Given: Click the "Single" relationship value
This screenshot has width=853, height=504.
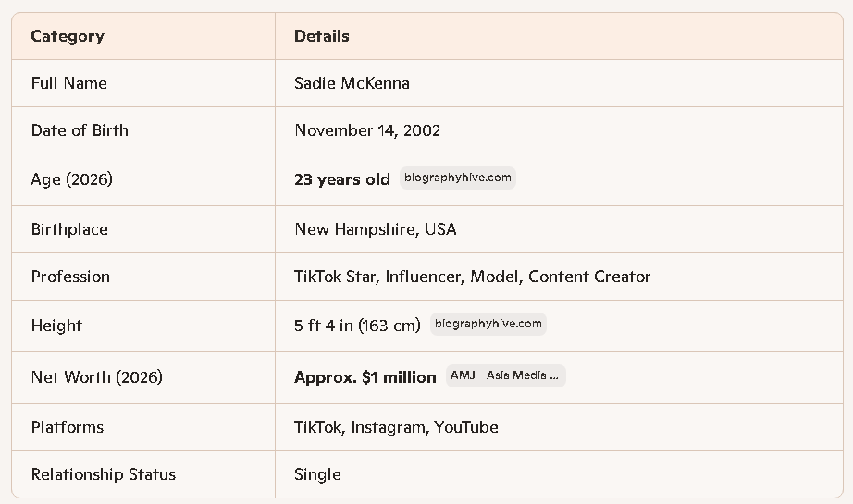Looking at the screenshot, I should click(x=317, y=474).
